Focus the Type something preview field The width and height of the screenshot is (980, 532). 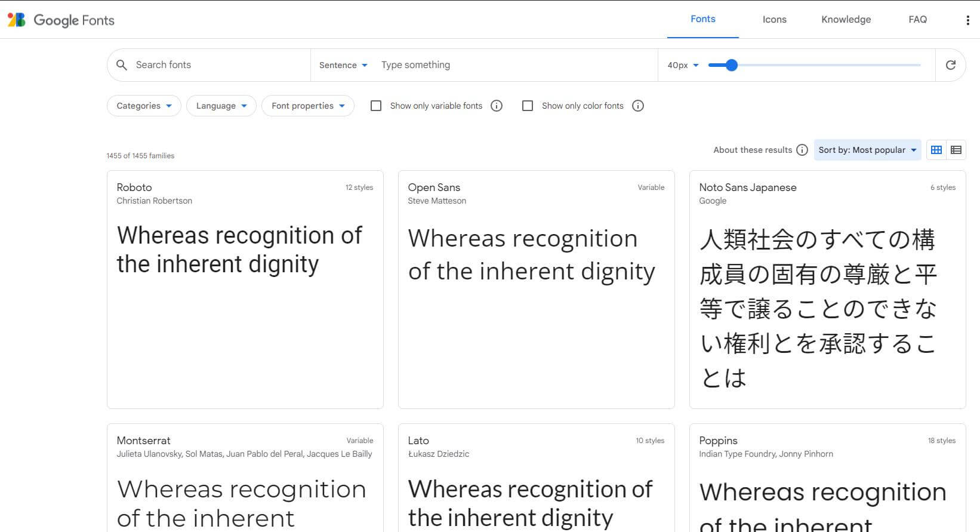point(513,65)
